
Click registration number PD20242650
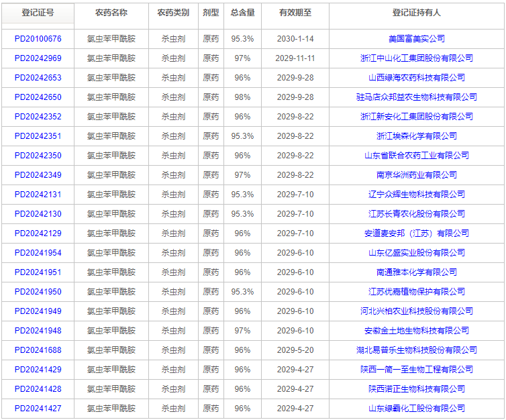(38, 97)
